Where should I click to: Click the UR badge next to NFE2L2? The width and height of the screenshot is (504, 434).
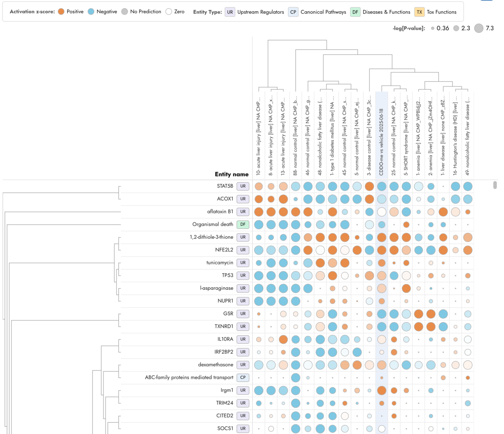click(x=243, y=250)
